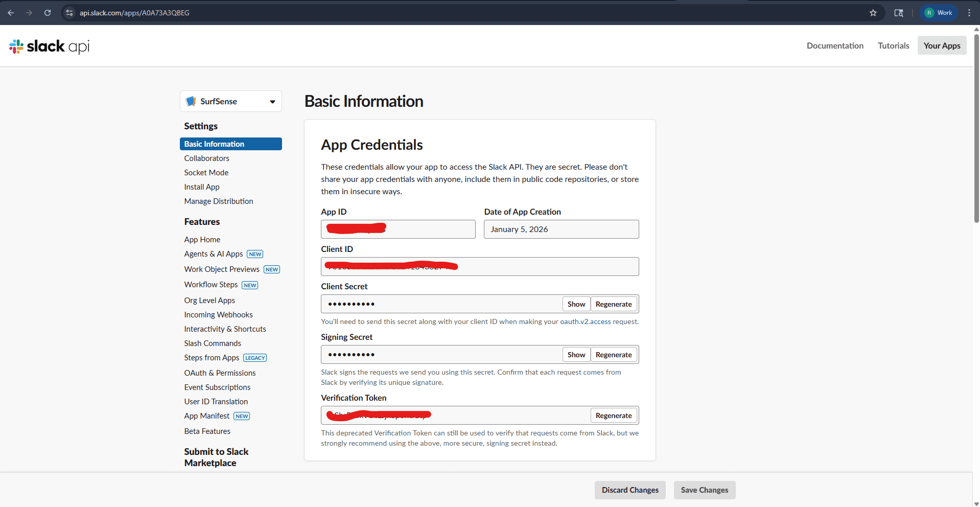980x507 pixels.
Task: Follow the oauth.v2.access link
Action: coord(585,321)
